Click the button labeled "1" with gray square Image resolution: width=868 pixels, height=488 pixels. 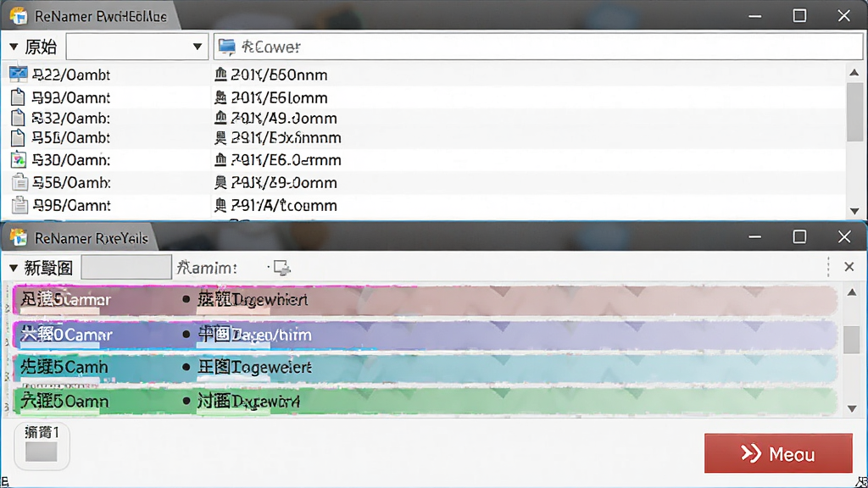pyautogui.click(x=42, y=446)
